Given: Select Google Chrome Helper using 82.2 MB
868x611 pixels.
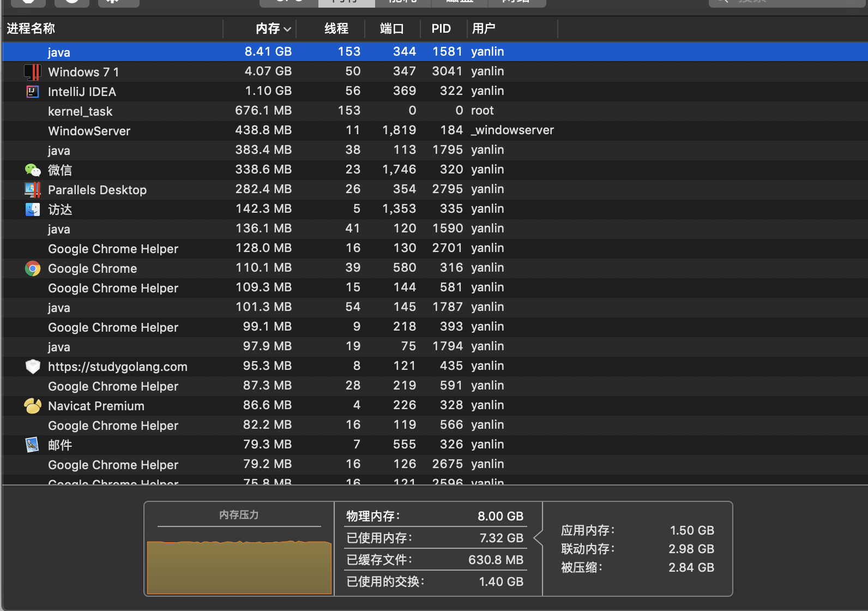Looking at the screenshot, I should 435,425.
